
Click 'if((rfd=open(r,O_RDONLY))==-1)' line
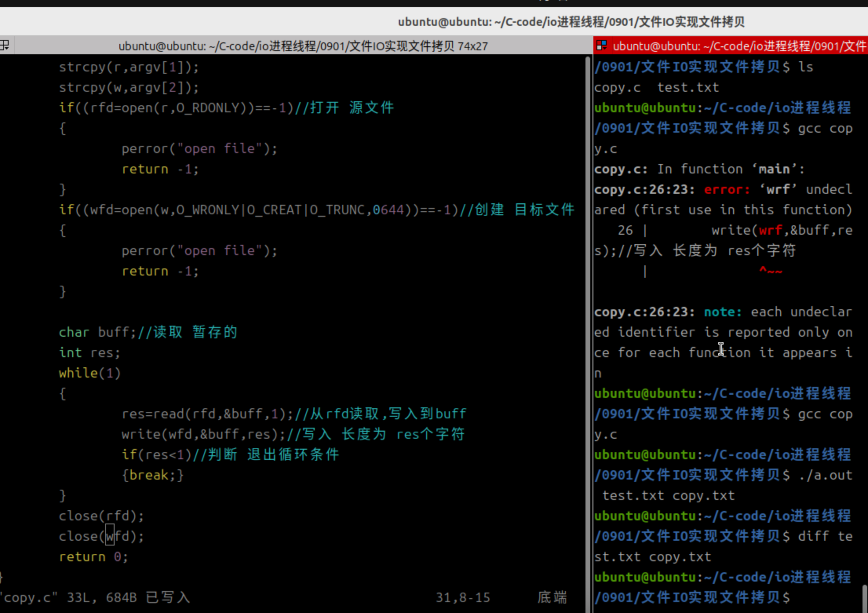(x=176, y=108)
